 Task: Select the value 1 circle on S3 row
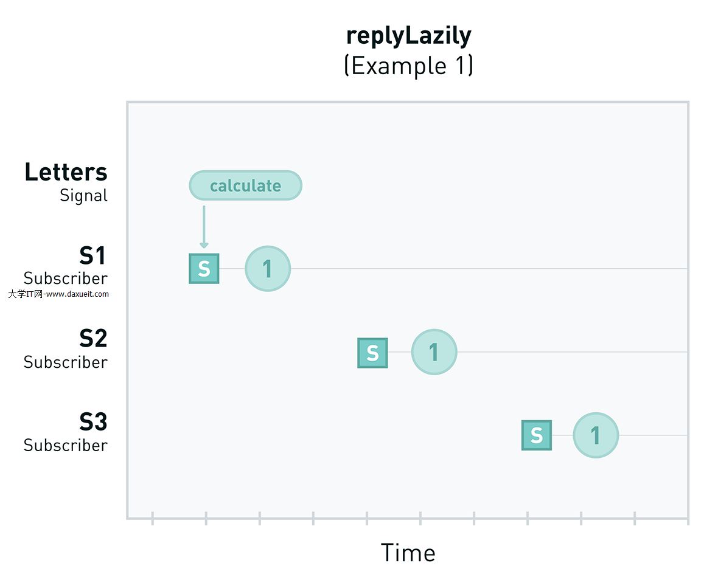click(596, 435)
